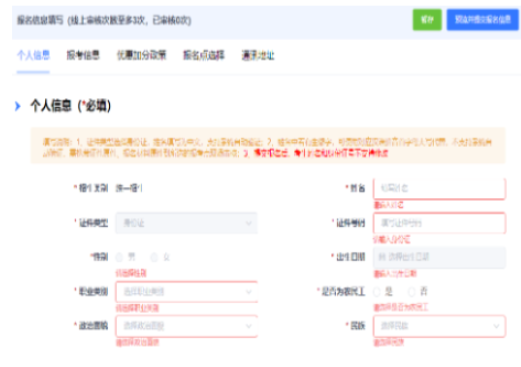Viewport: 521px width, 367px height.
Task: Open the 证件类型 dropdown
Action: 187,223
